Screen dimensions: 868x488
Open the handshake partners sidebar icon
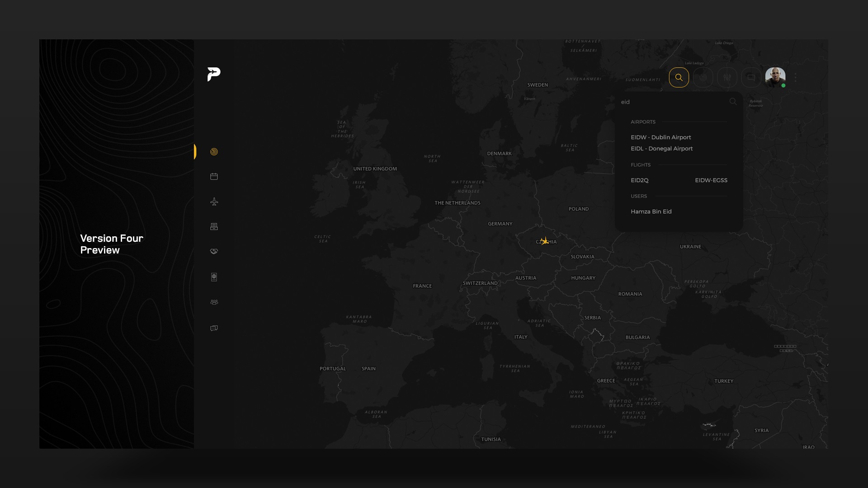[x=214, y=251]
